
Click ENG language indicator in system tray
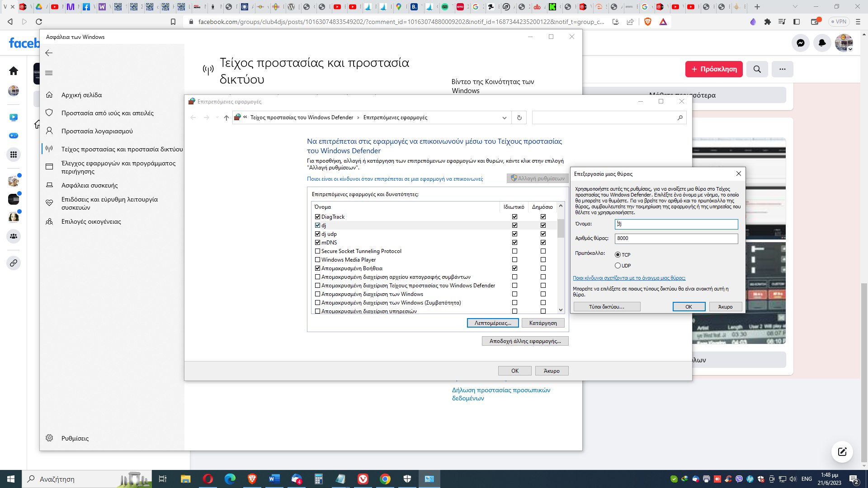pos(807,479)
